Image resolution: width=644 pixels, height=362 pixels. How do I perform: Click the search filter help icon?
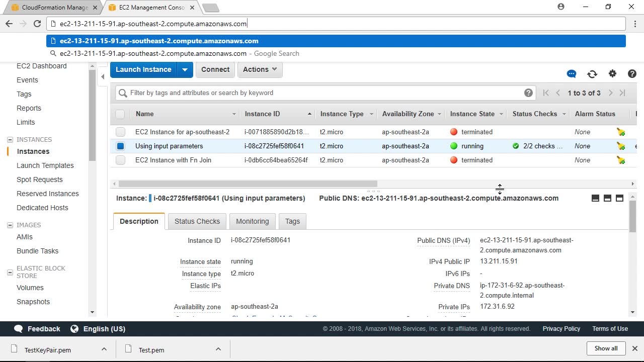click(528, 93)
